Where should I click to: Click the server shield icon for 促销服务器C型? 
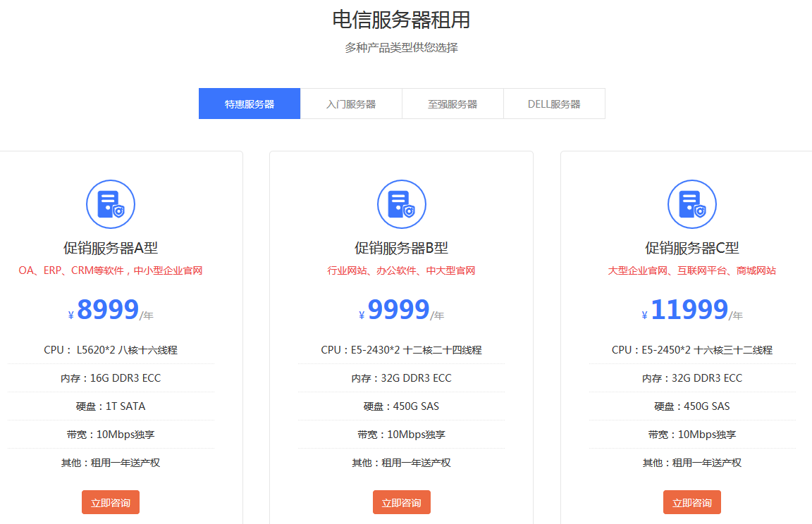tap(692, 204)
